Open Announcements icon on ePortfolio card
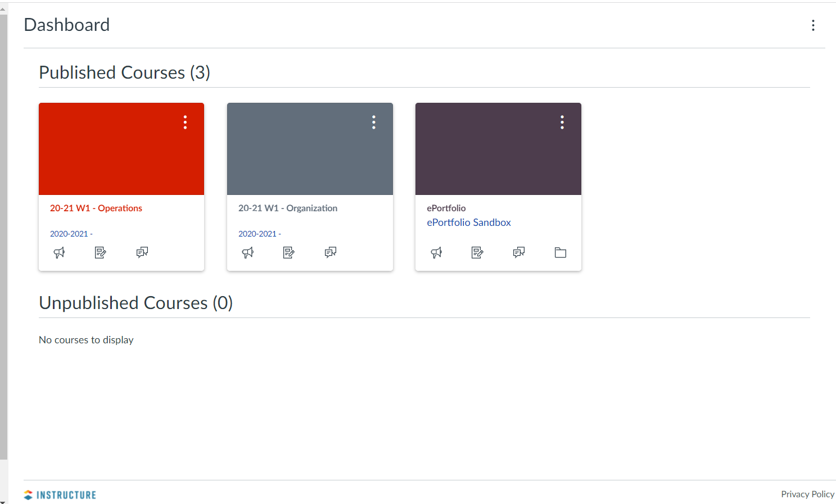 click(x=436, y=253)
